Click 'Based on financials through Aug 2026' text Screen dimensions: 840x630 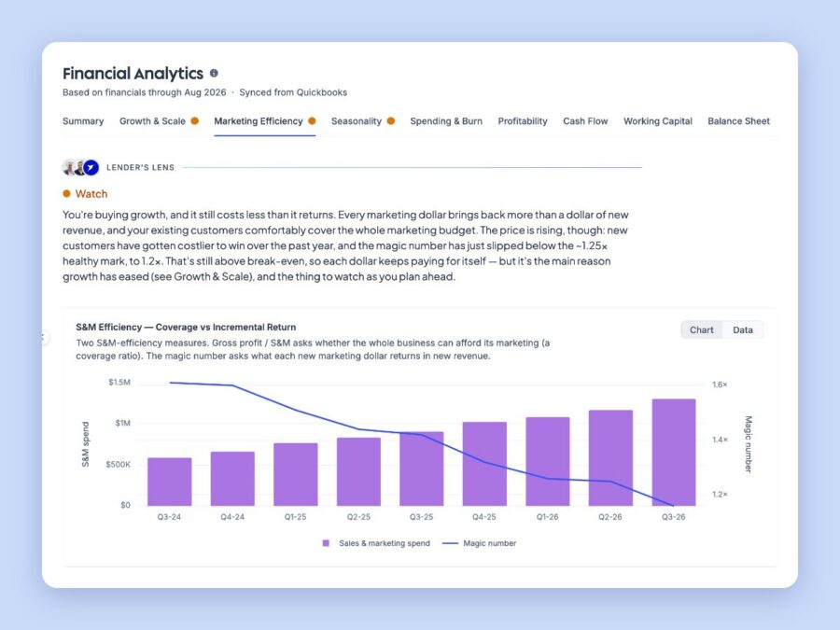[144, 92]
